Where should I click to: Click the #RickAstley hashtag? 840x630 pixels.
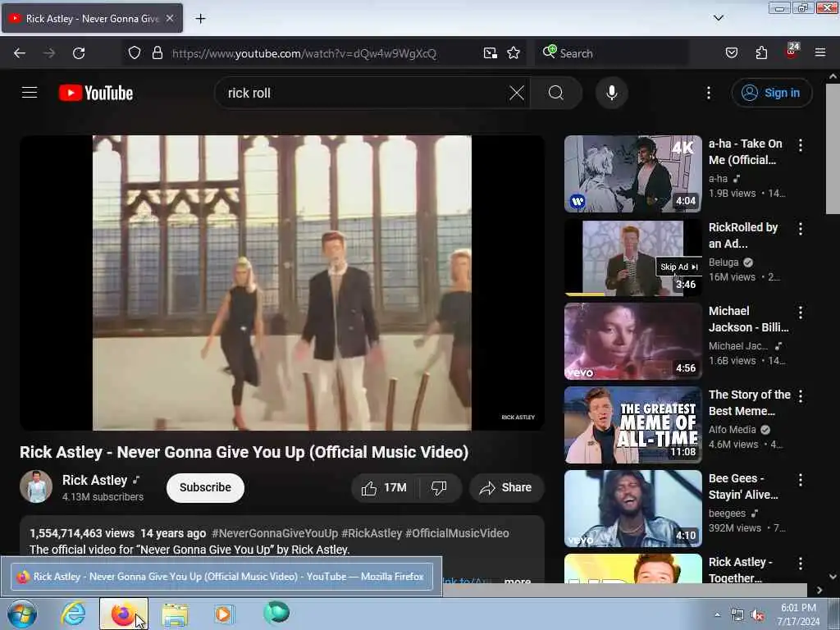pyautogui.click(x=372, y=533)
